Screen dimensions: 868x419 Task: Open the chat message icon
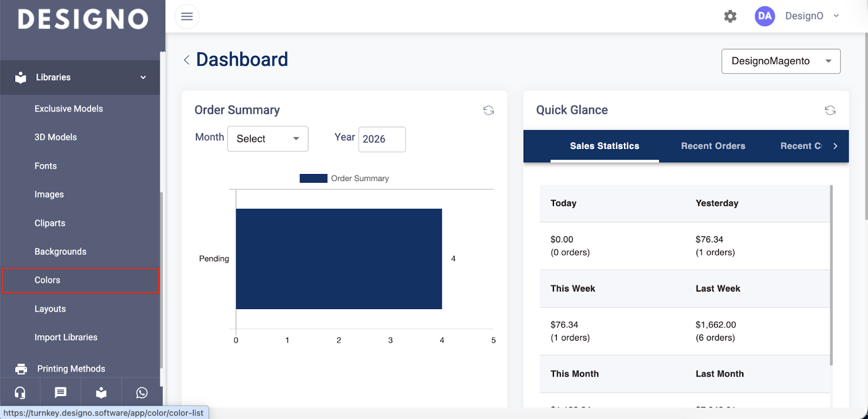pyautogui.click(x=61, y=392)
